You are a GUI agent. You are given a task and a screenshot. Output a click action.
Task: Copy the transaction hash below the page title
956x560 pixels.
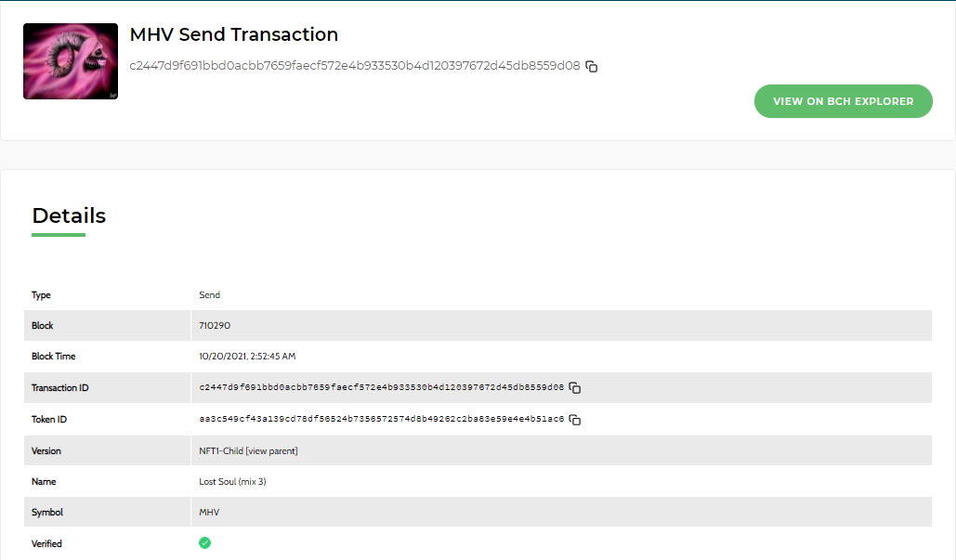coord(592,67)
